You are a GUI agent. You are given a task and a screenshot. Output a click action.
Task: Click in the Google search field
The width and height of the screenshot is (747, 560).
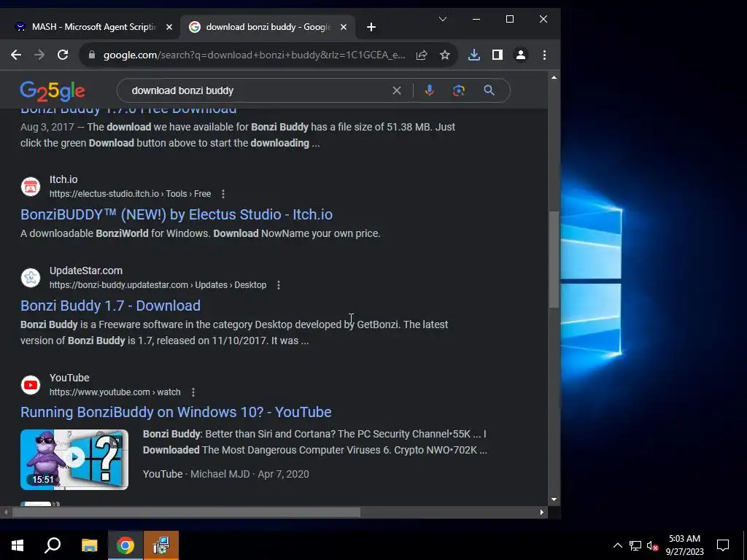258,90
